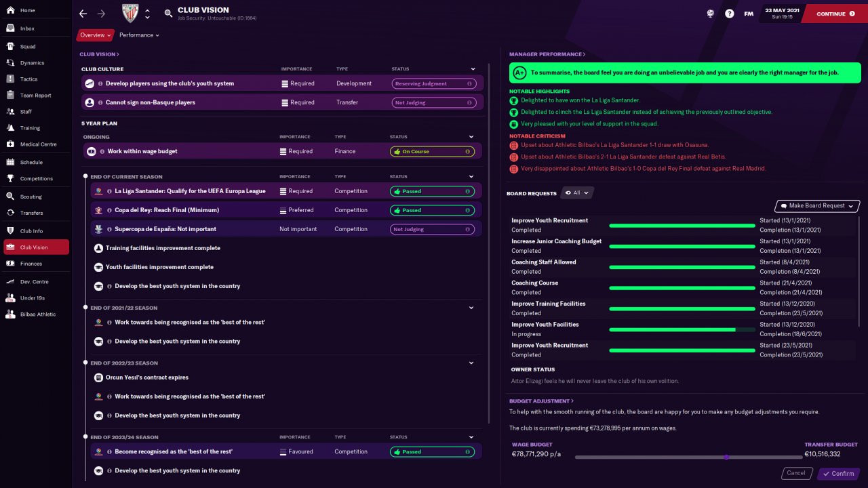Image resolution: width=868 pixels, height=488 pixels.
Task: Click the Reserving Judgment status pill
Action: point(433,84)
